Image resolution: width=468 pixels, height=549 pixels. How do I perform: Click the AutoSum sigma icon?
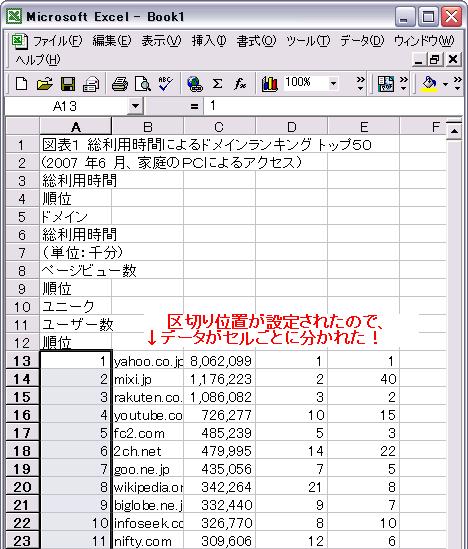coord(217,84)
